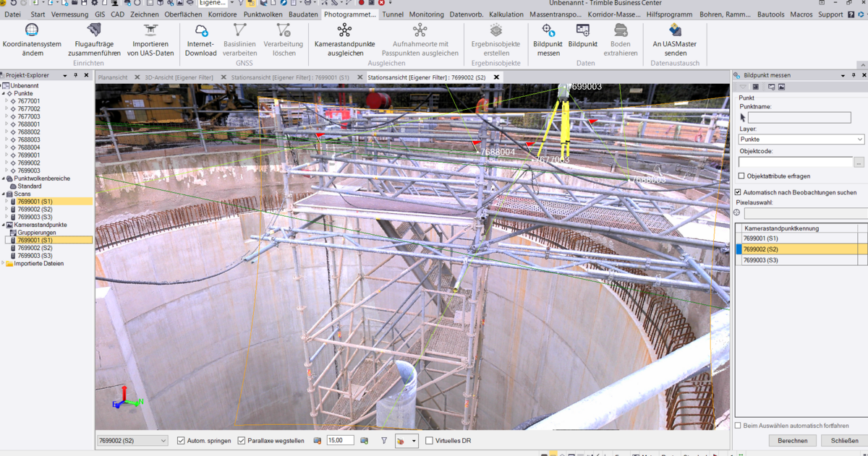Viewport: 868px width, 456px height.
Task: Click the ellipsis button beside Objektcode
Action: (x=859, y=163)
